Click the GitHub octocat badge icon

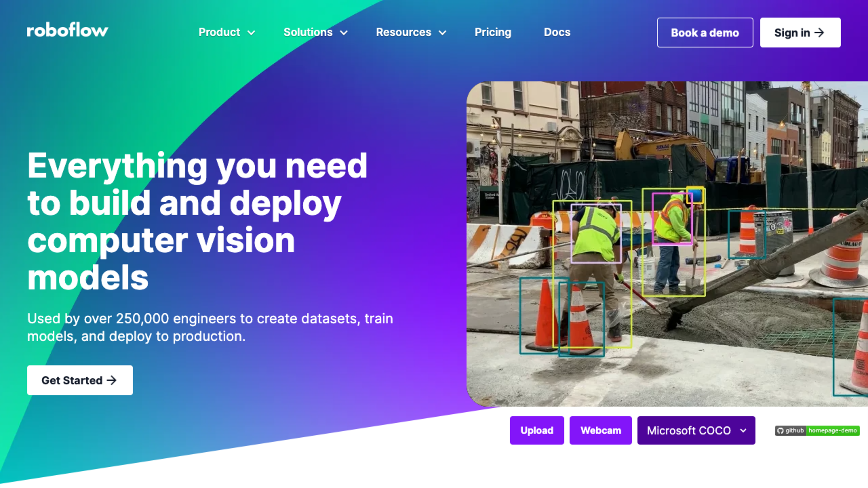point(780,430)
